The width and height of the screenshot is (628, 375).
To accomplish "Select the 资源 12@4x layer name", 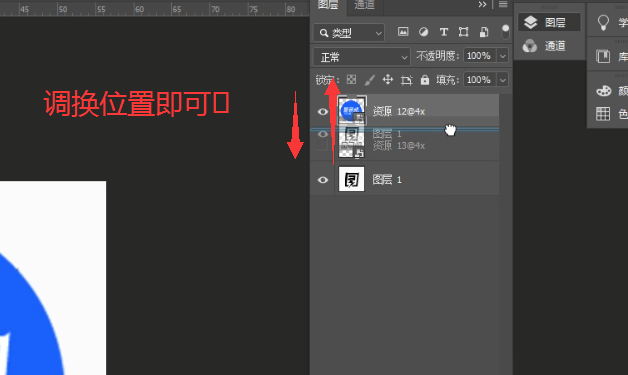I will click(399, 111).
